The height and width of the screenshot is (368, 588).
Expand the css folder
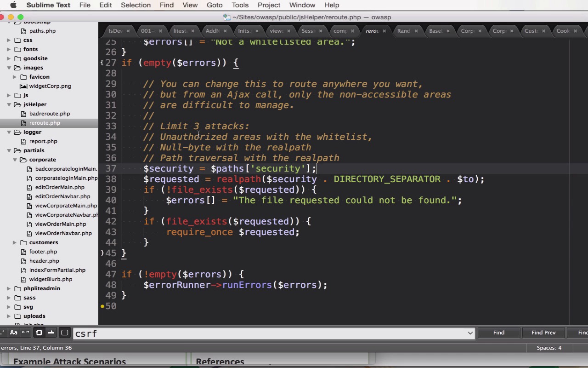click(x=9, y=40)
